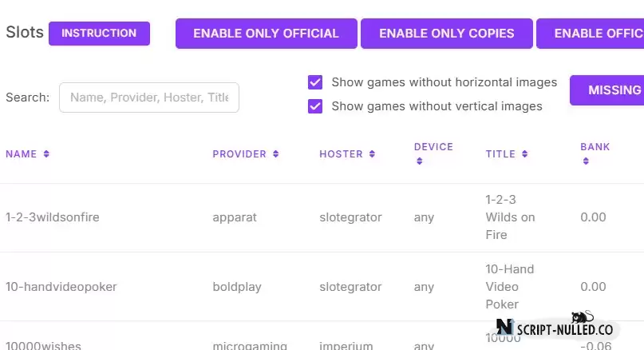Click the 1-2-3 Wilds on Fire title
The width and height of the screenshot is (644, 350).
[510, 217]
